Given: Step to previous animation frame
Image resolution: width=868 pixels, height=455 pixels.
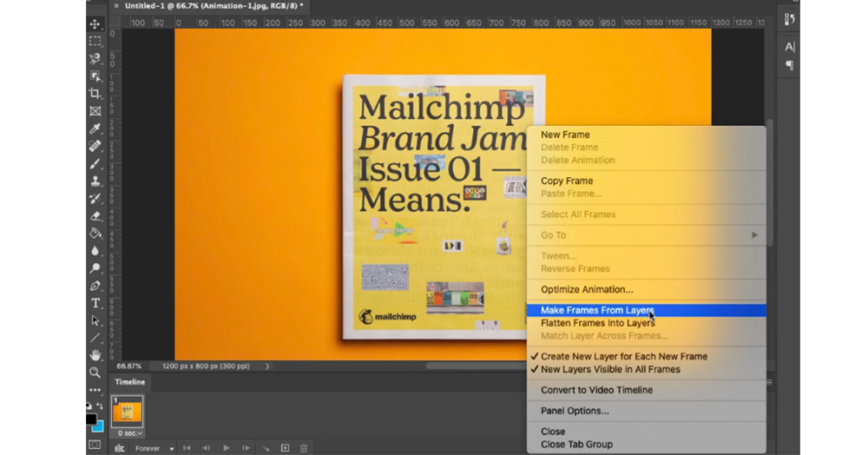Looking at the screenshot, I should (x=206, y=448).
